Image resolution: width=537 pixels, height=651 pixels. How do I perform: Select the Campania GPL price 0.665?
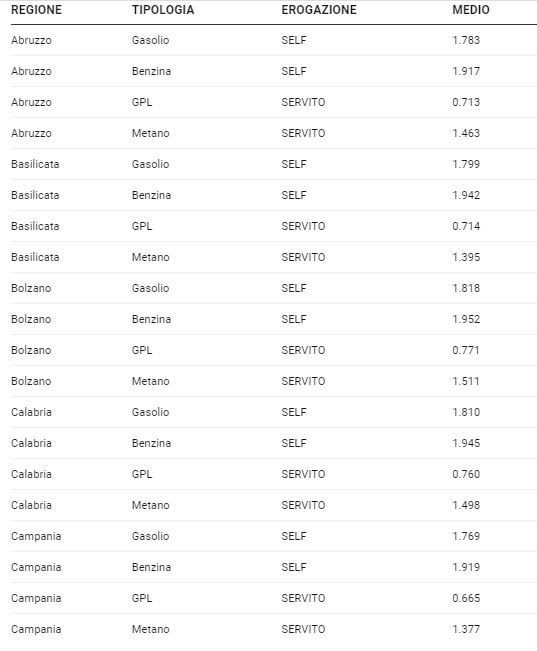point(466,598)
